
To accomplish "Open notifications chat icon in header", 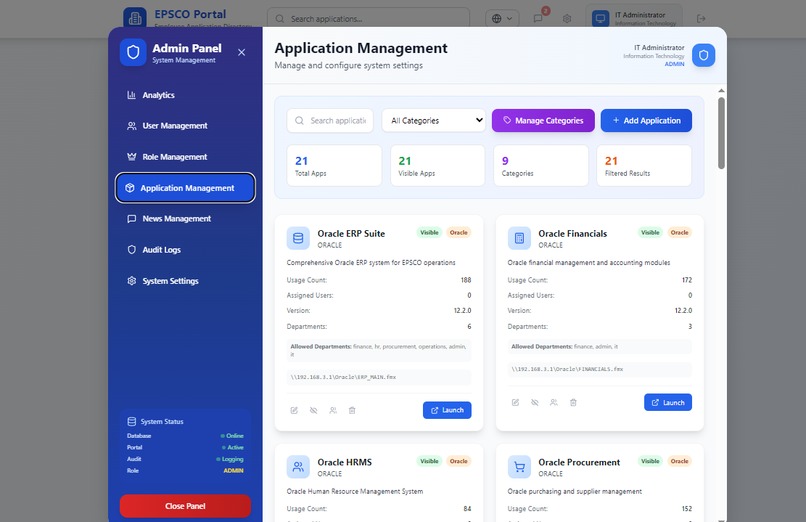I will (x=538, y=18).
